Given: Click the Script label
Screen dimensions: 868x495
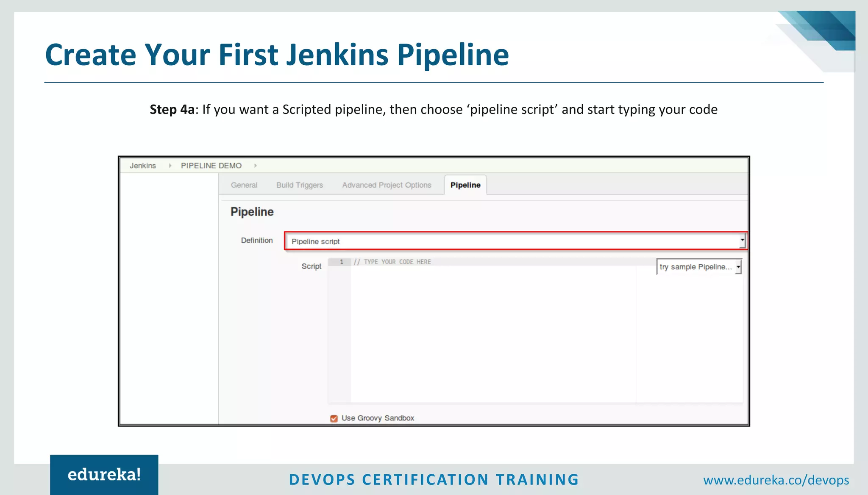Looking at the screenshot, I should click(x=312, y=266).
